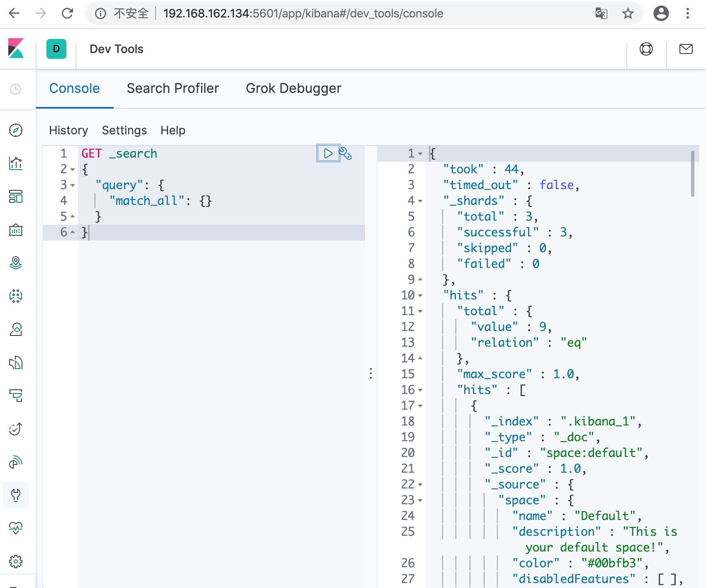Open console History
Screen dimensions: 706x588
click(x=68, y=131)
